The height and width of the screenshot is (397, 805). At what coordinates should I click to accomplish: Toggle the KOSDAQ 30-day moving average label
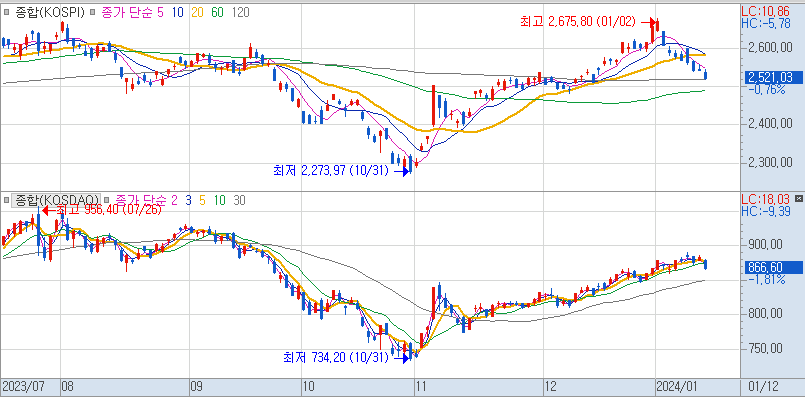click(x=239, y=200)
